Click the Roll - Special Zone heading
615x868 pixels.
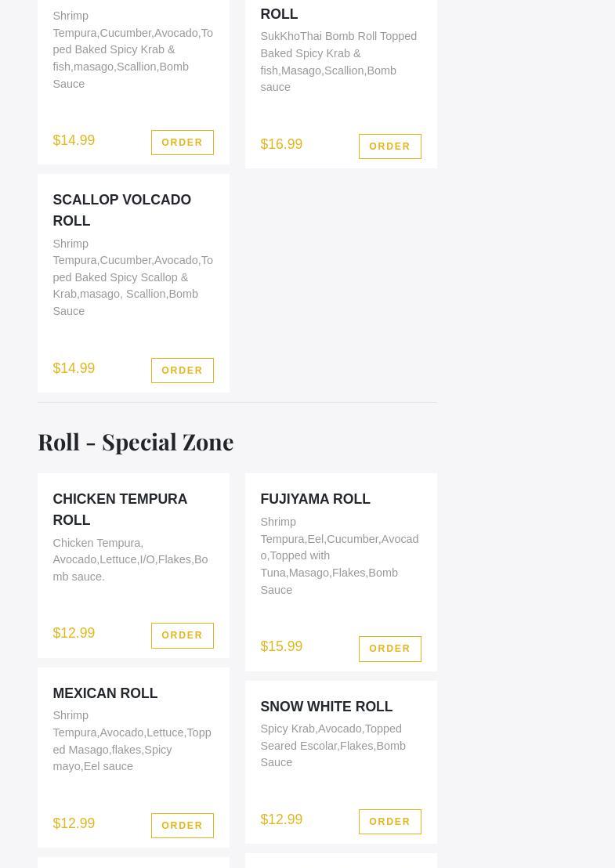coord(136,443)
